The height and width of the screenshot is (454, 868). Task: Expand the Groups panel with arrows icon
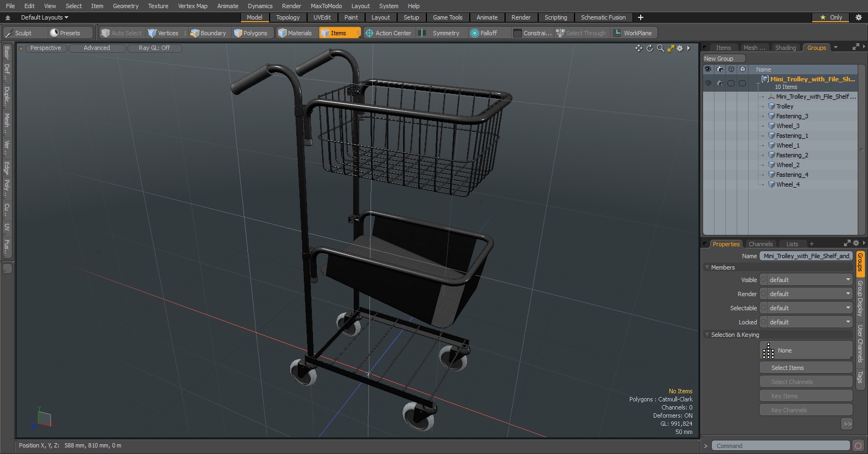pos(856,47)
